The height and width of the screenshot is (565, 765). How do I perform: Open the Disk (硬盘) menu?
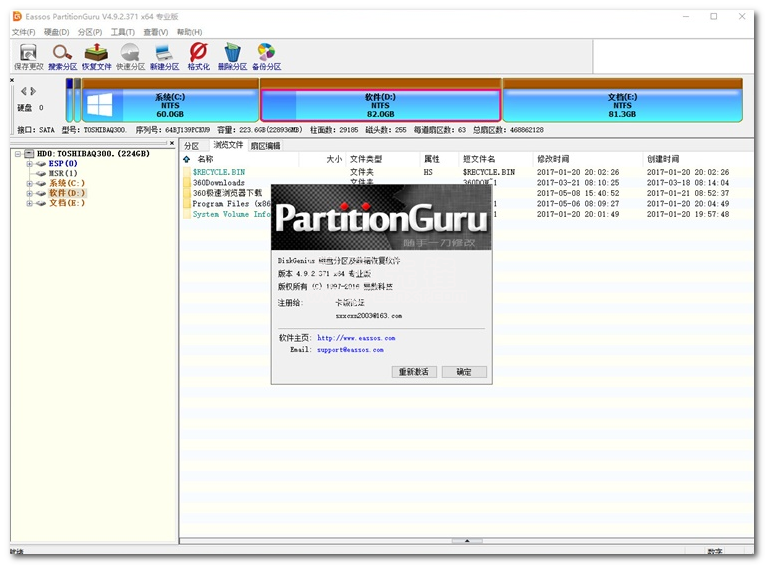point(57,32)
